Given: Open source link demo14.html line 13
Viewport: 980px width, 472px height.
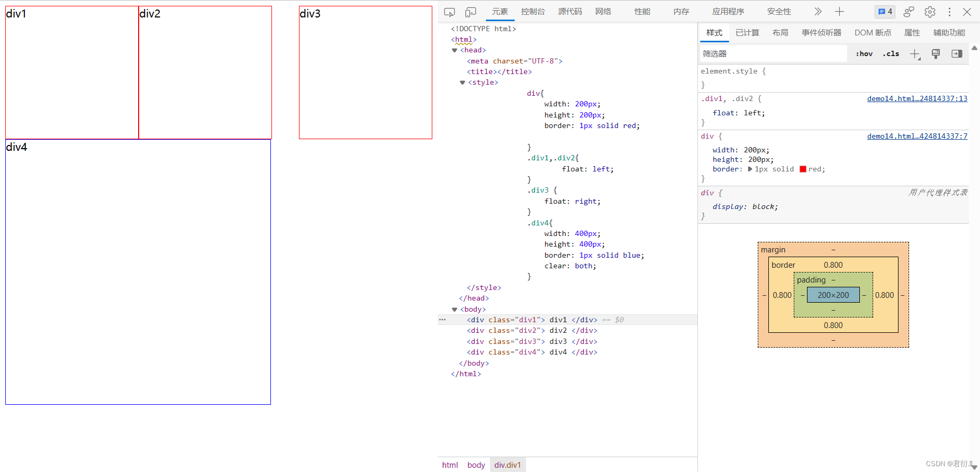Looking at the screenshot, I should click(917, 99).
